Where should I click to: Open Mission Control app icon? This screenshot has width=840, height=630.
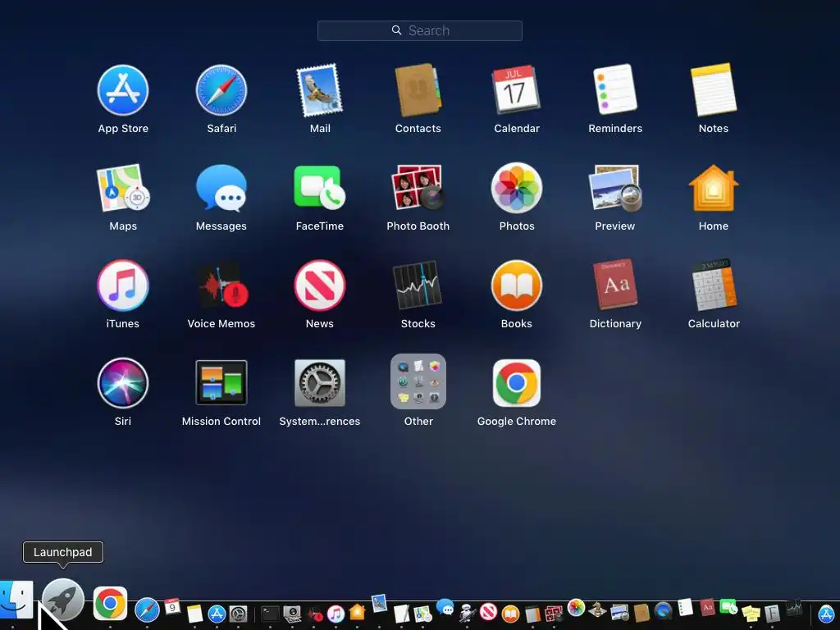[x=221, y=383]
